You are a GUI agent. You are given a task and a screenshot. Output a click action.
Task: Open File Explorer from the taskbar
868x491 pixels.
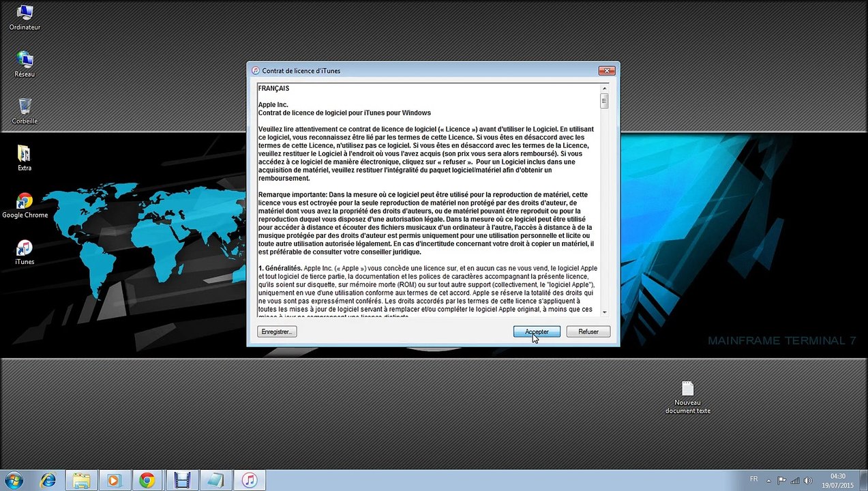[x=81, y=480]
